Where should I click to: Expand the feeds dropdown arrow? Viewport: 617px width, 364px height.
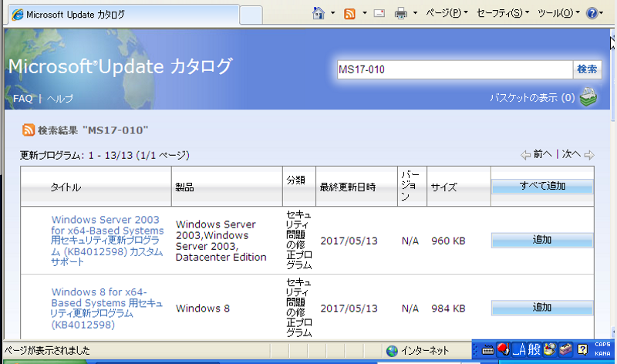pyautogui.click(x=364, y=13)
